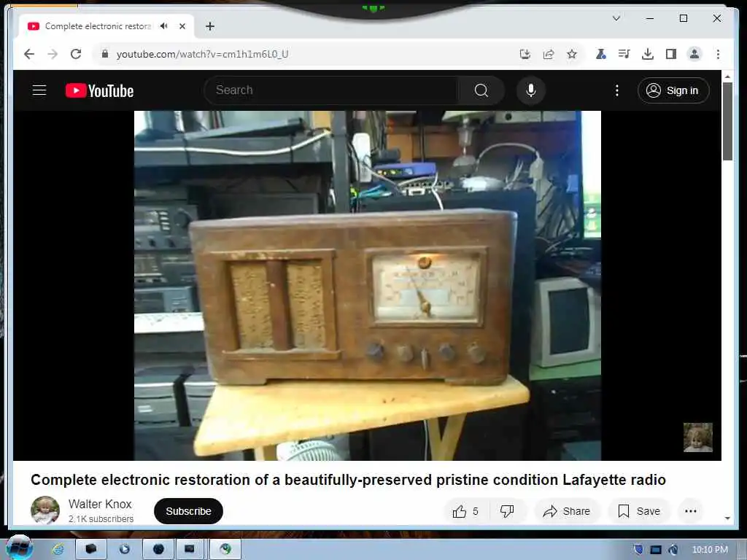Screen dimensions: 747x560
Task: Go forward with browser forward arrow
Action: click(53, 54)
